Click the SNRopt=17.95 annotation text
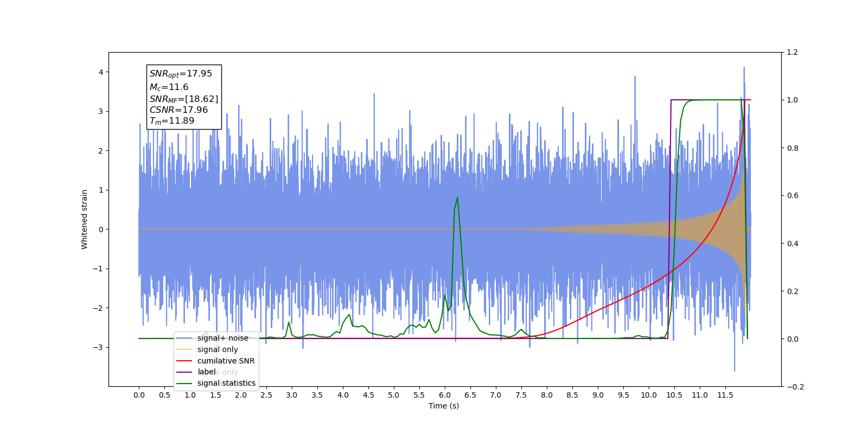 pyautogui.click(x=181, y=74)
